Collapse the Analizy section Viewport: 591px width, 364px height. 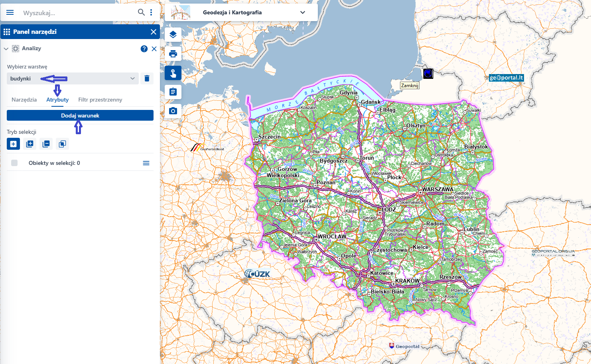(x=6, y=49)
